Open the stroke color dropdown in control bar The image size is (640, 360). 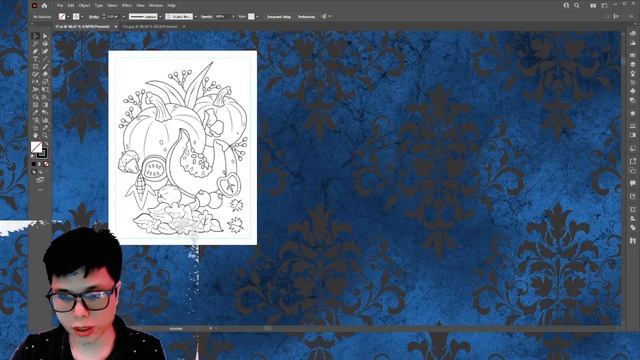(x=82, y=17)
